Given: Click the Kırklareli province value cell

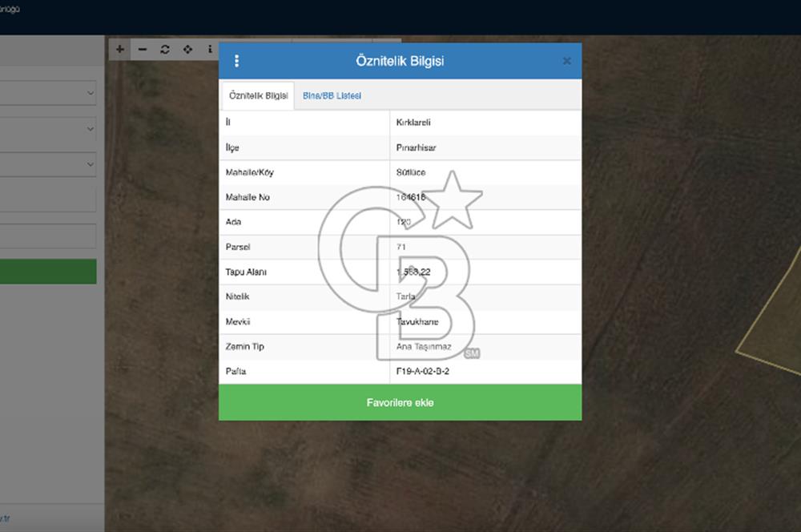Looking at the screenshot, I should [413, 123].
